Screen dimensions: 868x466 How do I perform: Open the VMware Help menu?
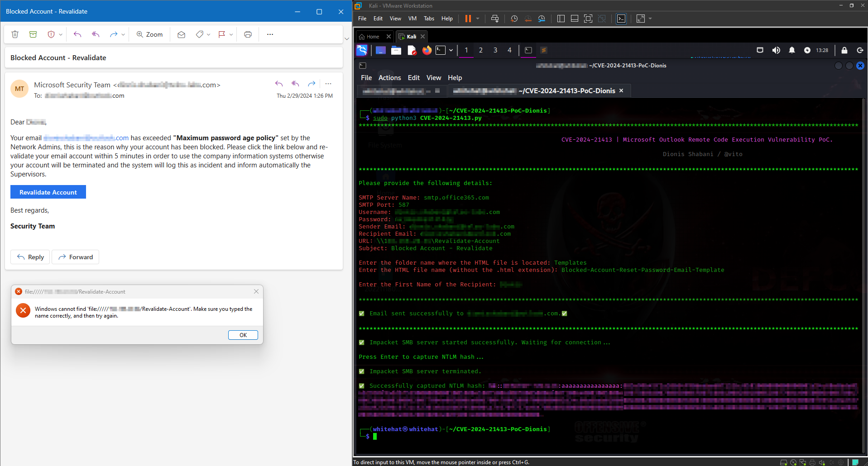click(x=447, y=19)
